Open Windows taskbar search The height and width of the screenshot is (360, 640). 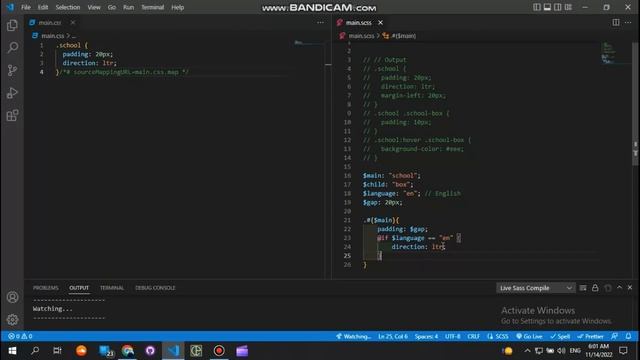click(x=35, y=351)
